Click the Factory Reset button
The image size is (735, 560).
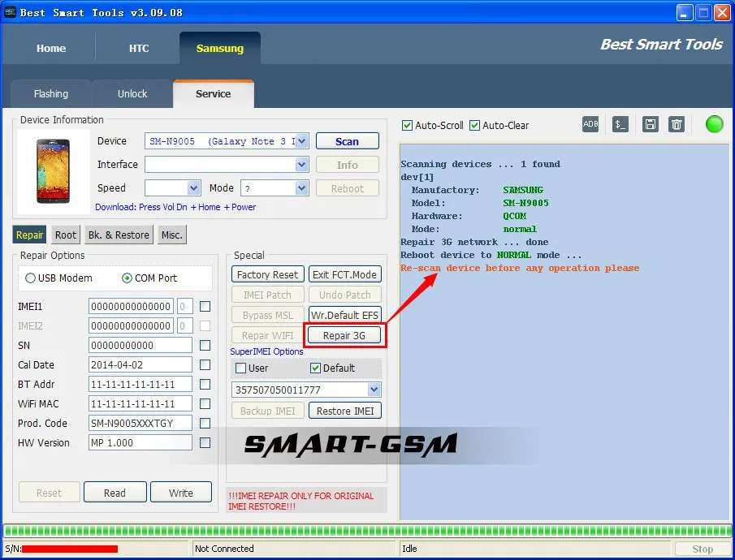point(268,274)
